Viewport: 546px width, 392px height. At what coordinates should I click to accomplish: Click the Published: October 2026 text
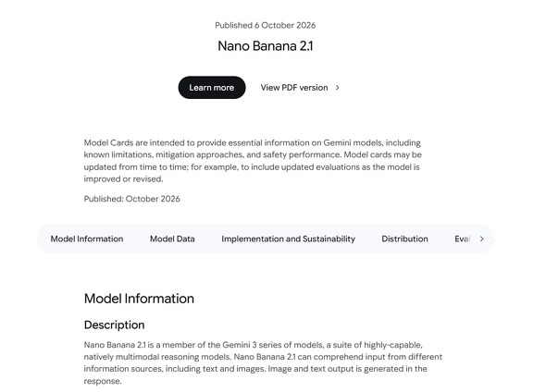132,199
